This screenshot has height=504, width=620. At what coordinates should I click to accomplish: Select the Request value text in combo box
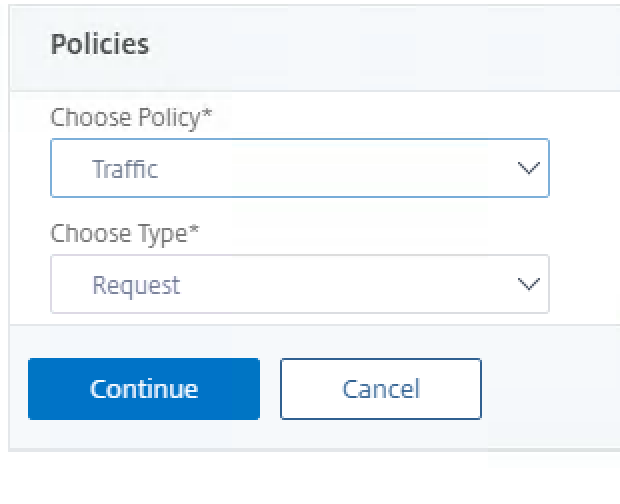136,285
